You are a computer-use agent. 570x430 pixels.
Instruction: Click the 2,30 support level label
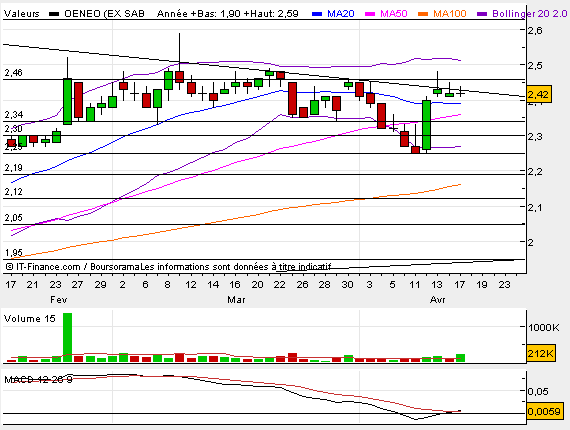click(13, 129)
